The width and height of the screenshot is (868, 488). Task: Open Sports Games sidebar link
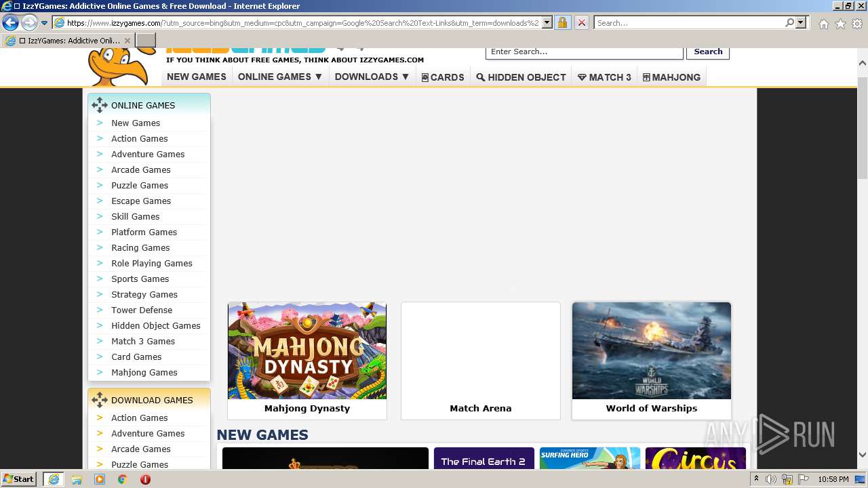[140, 279]
